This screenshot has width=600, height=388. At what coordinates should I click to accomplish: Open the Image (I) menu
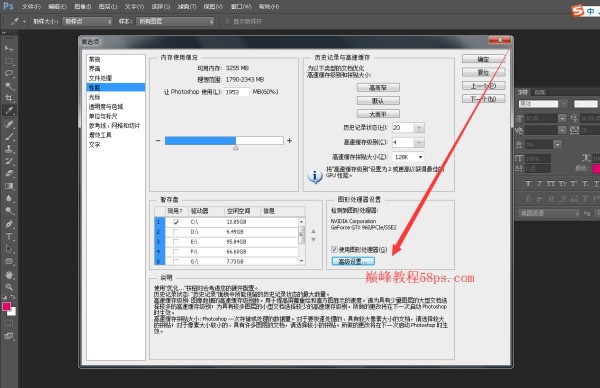[x=82, y=7]
